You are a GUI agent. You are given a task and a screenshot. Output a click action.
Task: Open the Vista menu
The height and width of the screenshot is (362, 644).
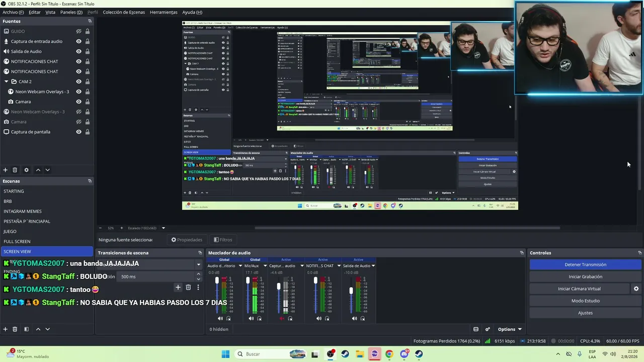pos(50,12)
